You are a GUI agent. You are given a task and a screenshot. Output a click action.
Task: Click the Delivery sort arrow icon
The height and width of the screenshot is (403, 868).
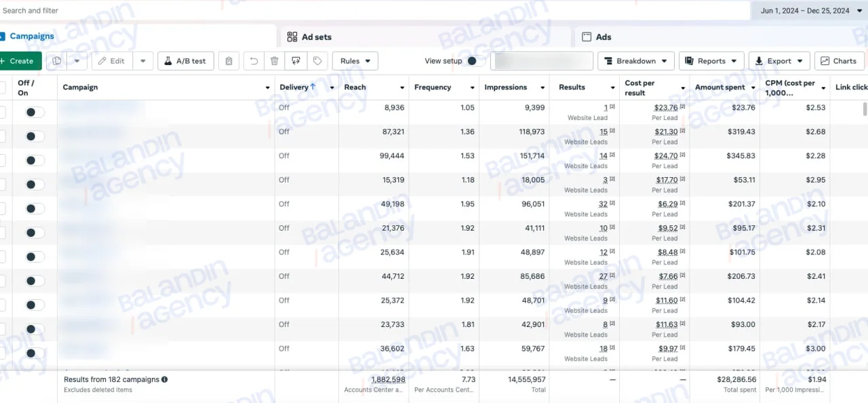[313, 87]
